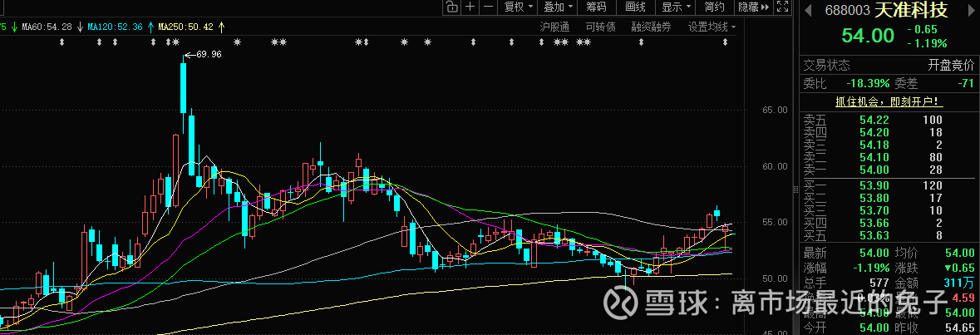The image size is (980, 335).
Task: Click the 涨幅 -1.19% value in the stats grid
Action: coord(871,268)
